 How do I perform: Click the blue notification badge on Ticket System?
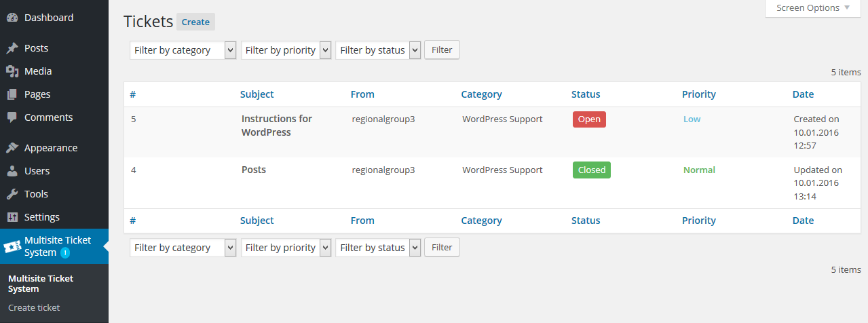point(65,252)
